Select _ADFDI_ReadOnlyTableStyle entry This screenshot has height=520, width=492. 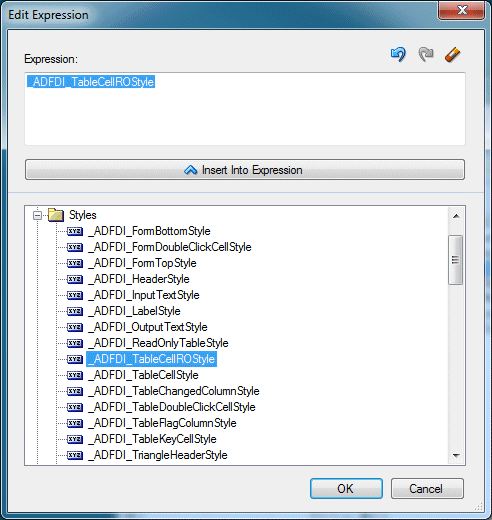click(158, 343)
